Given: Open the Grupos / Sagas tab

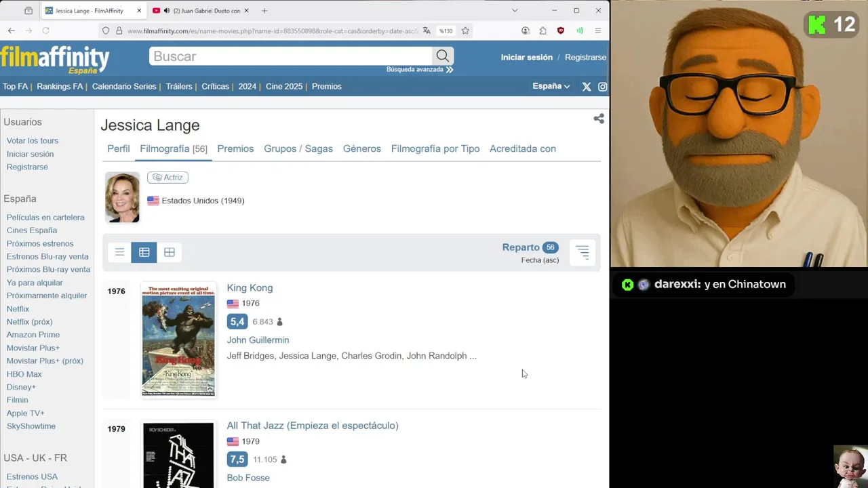Looking at the screenshot, I should pyautogui.click(x=298, y=148).
